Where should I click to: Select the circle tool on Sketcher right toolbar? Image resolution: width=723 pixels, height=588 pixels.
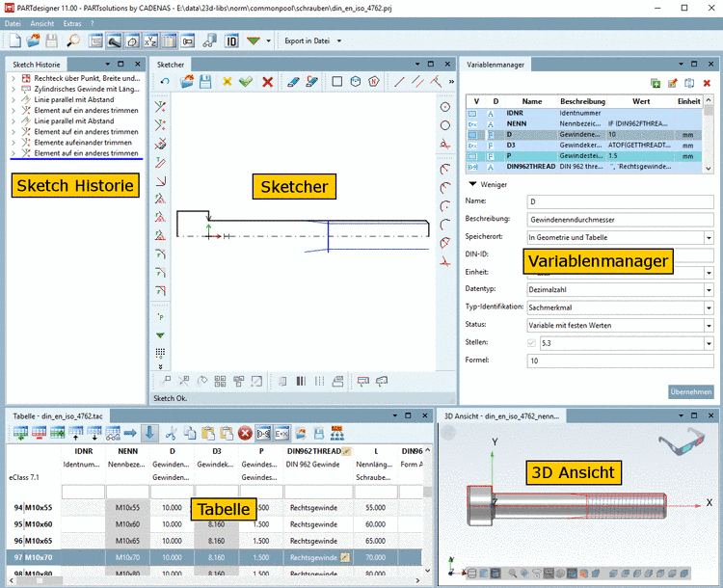[445, 125]
